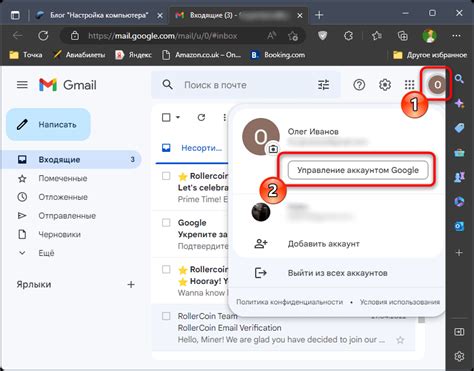Open the Авиабилеты bookmark
The height and width of the screenshot is (371, 474).
pyautogui.click(x=79, y=55)
